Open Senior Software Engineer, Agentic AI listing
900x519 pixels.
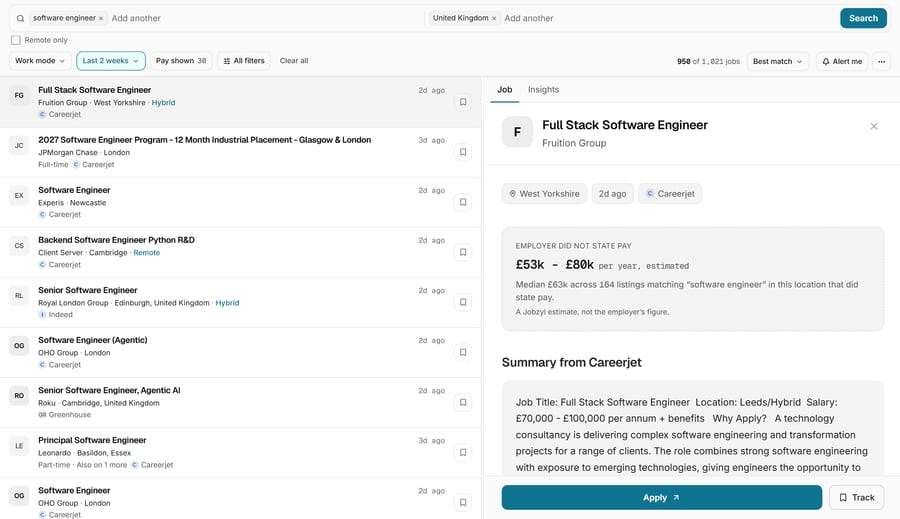pos(109,390)
